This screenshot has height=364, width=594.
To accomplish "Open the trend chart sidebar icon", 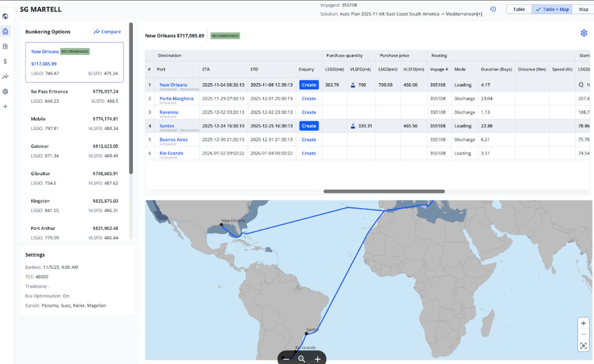I will tap(5, 76).
